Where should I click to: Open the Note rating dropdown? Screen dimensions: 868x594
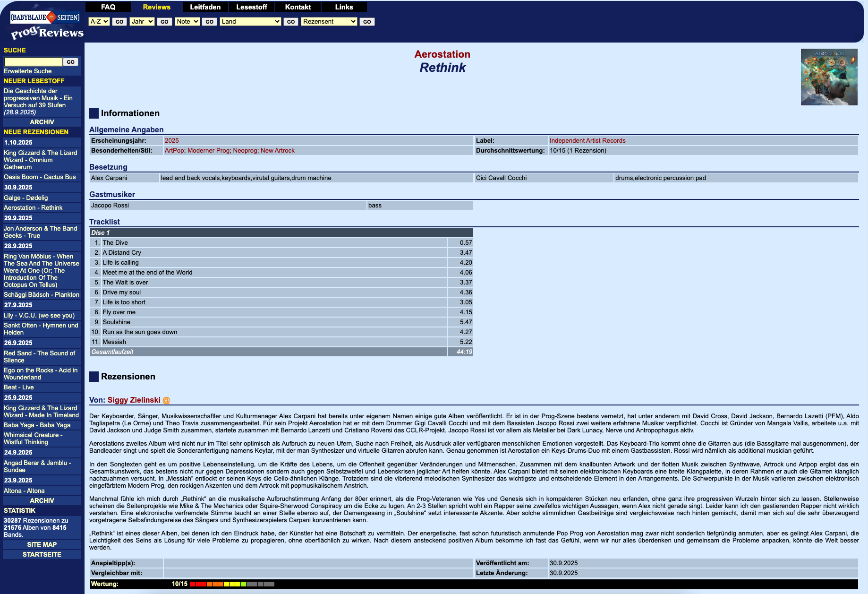tap(187, 22)
